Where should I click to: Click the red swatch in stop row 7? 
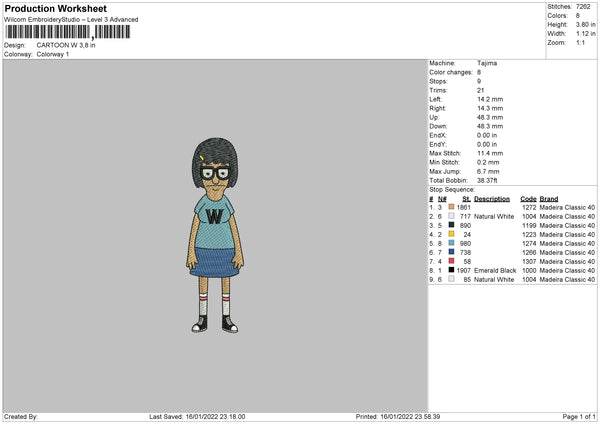(452, 261)
